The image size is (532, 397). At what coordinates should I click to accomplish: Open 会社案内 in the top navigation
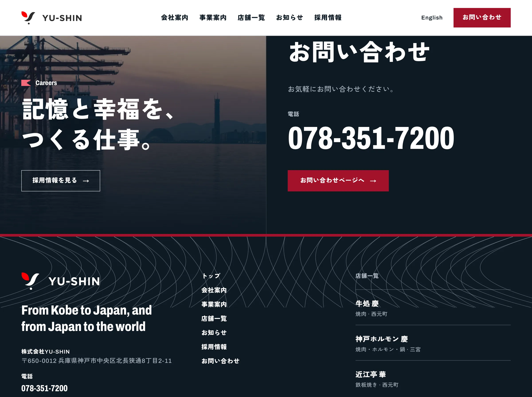[174, 18]
